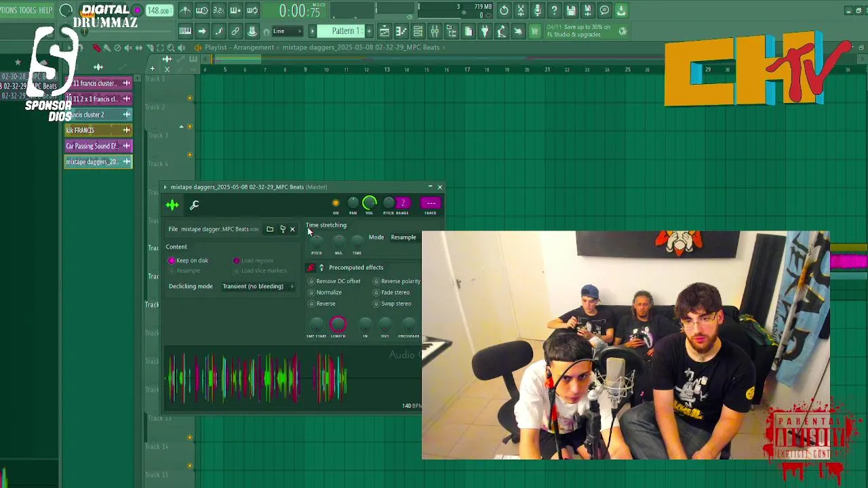Toggle the metronome icon

coord(185,10)
